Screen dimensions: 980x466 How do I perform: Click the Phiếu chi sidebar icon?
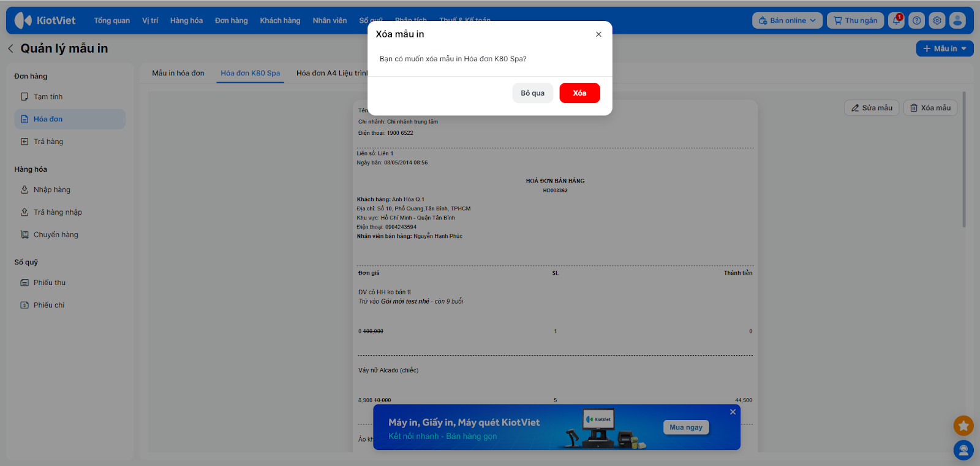[24, 305]
